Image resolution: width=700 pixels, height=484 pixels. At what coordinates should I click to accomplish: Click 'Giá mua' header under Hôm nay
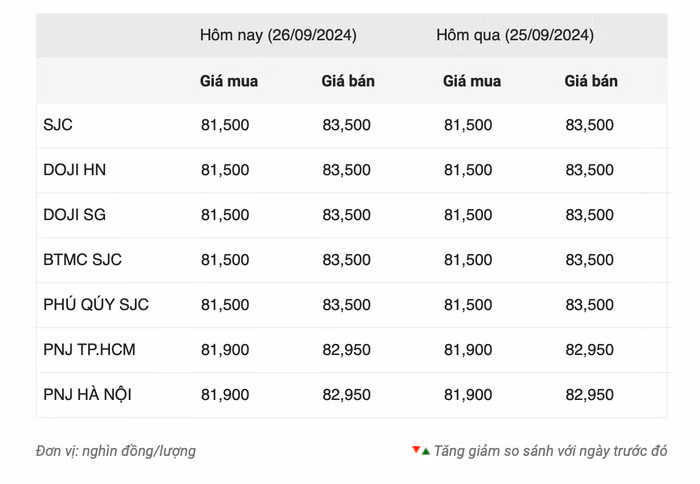(x=229, y=81)
